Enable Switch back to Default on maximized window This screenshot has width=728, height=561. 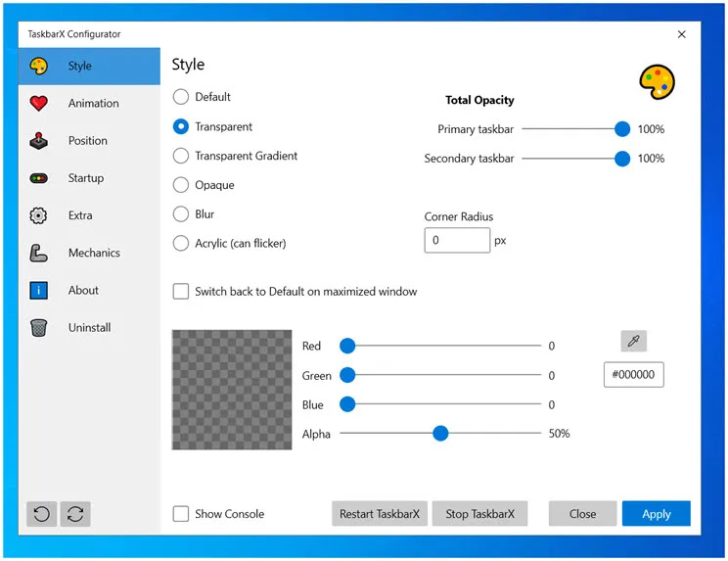pyautogui.click(x=181, y=292)
